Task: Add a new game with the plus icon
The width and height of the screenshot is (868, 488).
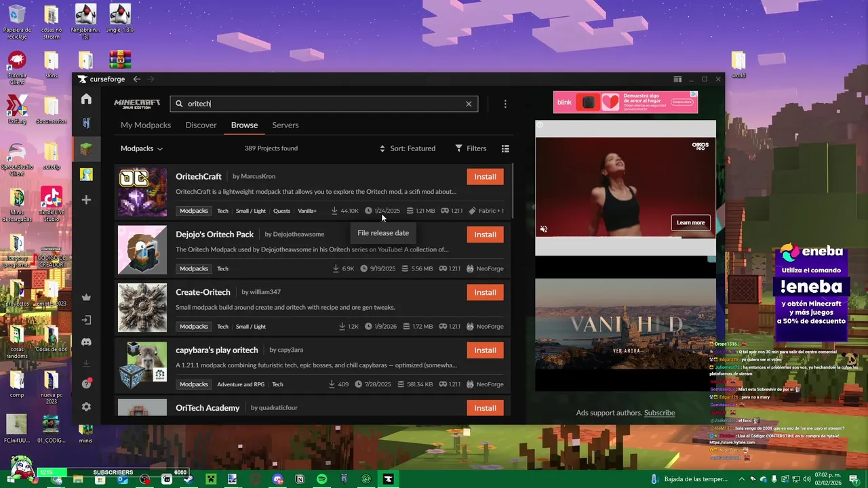Action: (x=86, y=200)
